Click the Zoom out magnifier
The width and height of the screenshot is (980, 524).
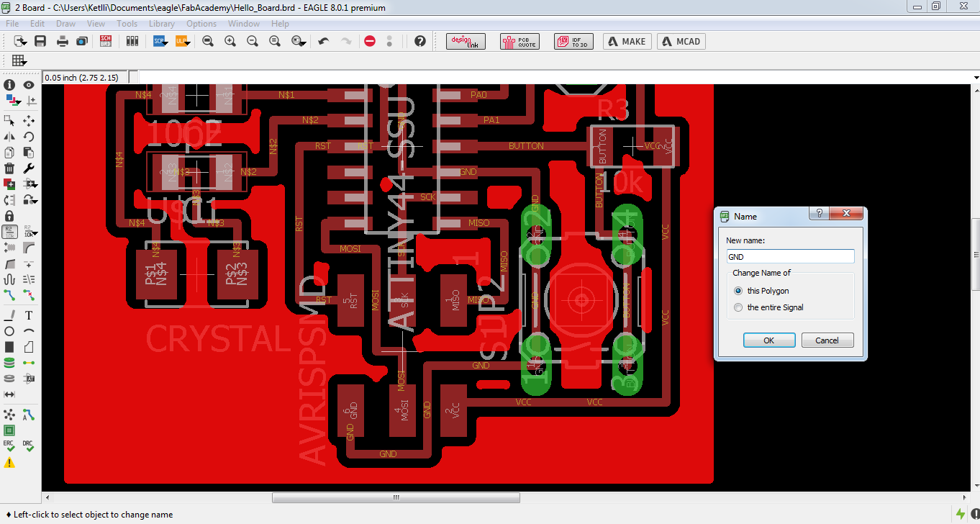[253, 41]
